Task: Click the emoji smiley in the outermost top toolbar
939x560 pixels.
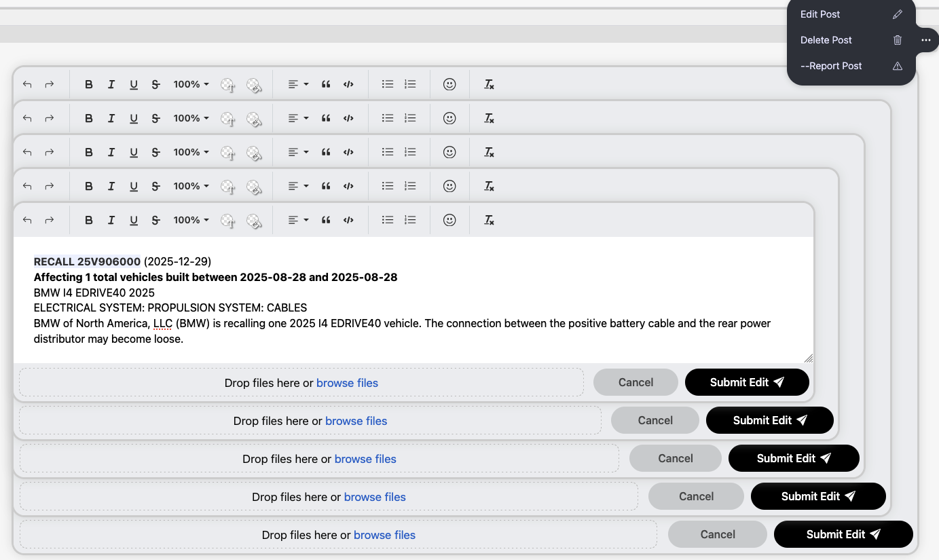Action: [x=449, y=84]
